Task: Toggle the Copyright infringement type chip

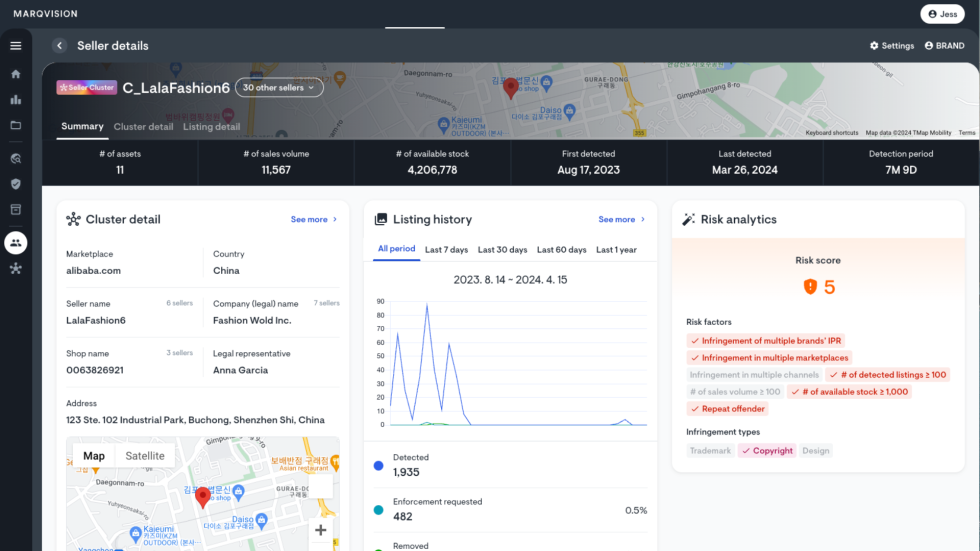Action: [x=766, y=451]
